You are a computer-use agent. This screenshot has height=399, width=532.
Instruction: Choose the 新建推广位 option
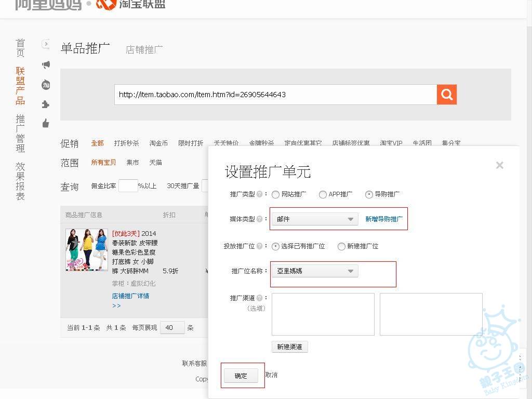coord(341,246)
